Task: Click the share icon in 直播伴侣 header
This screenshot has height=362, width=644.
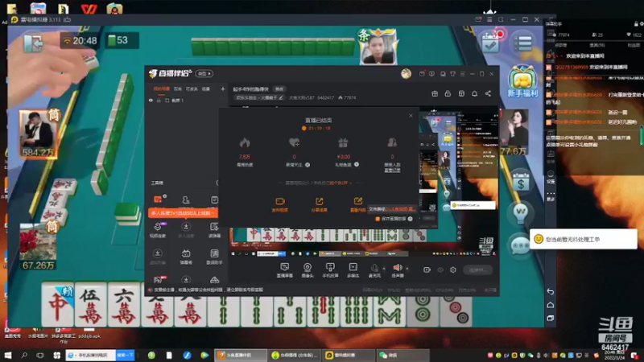Action: click(x=488, y=93)
